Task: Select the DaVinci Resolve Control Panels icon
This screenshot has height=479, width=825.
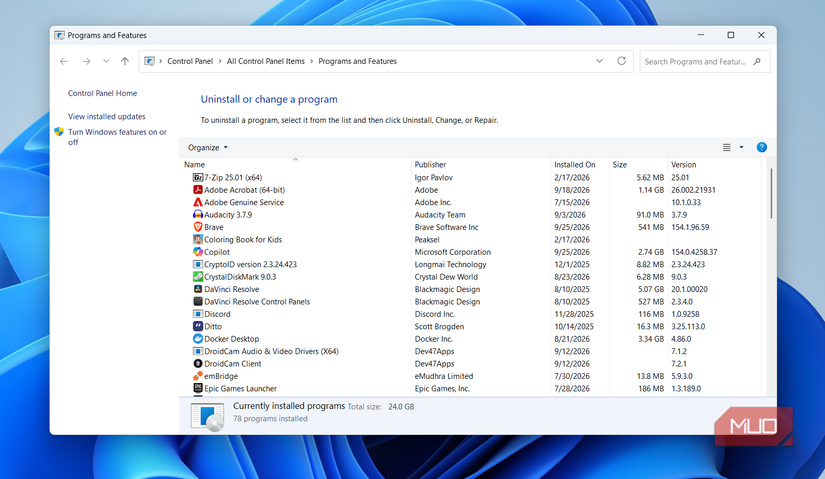Action: pyautogui.click(x=198, y=302)
